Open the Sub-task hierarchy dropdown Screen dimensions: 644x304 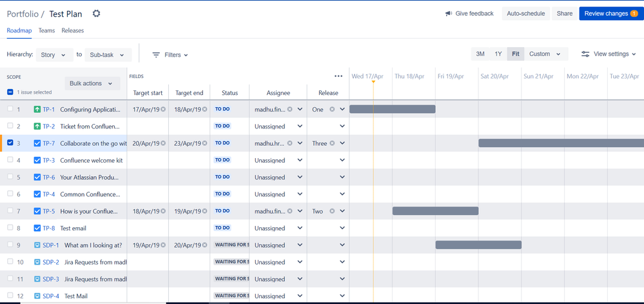tap(108, 55)
